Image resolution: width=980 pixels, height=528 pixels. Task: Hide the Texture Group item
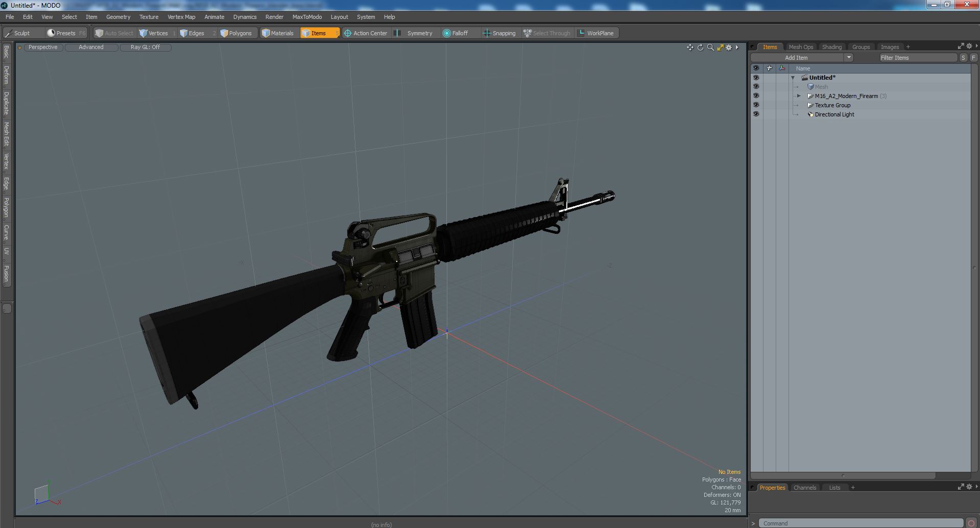[756, 105]
